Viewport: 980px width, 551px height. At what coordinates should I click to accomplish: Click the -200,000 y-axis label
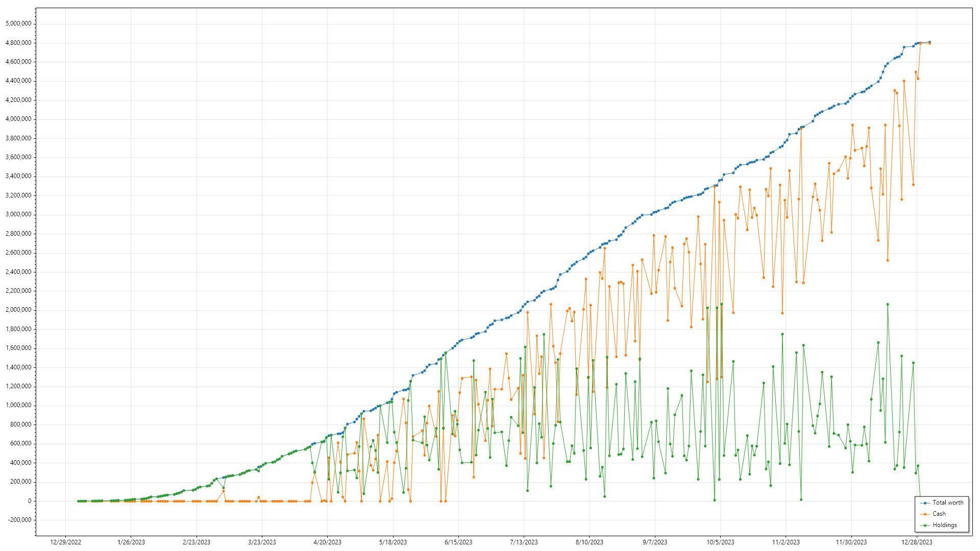(x=18, y=520)
